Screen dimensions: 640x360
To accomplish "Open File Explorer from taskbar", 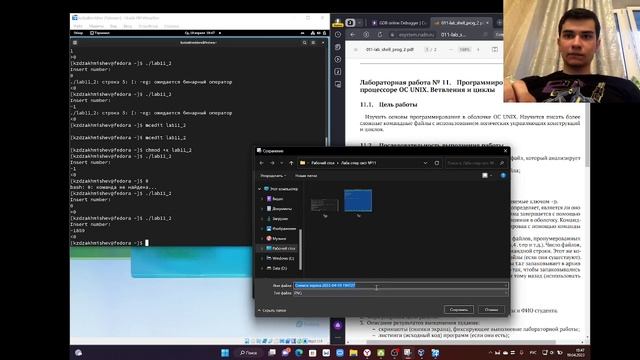I will (x=353, y=353).
